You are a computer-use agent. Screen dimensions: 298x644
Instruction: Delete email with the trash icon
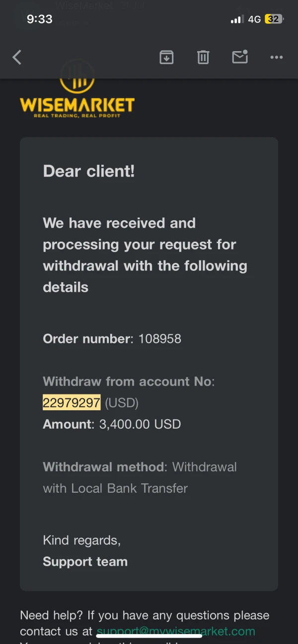click(x=203, y=58)
